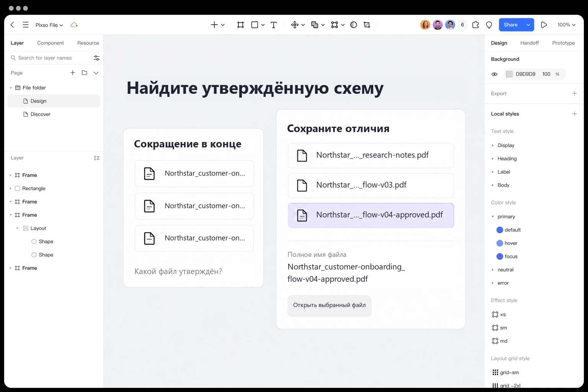Screen dimensions: 588x392
Task: Open the Share button dropdown arrow
Action: pyautogui.click(x=528, y=25)
